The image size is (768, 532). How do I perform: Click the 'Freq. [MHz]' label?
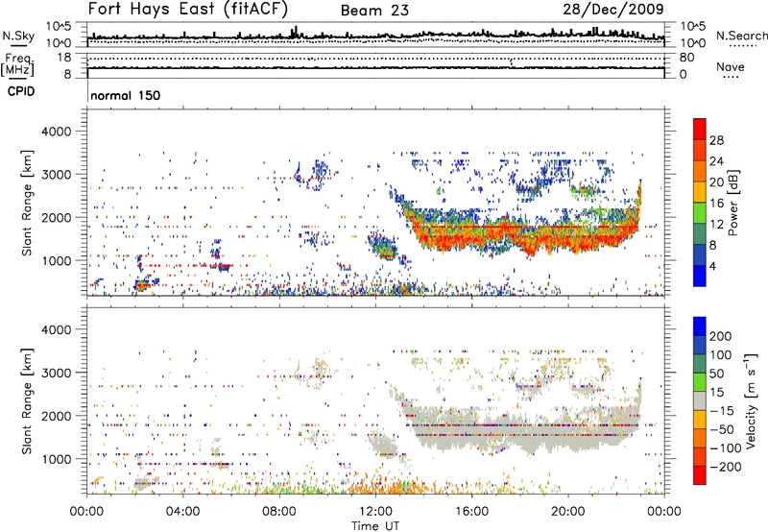pyautogui.click(x=17, y=65)
